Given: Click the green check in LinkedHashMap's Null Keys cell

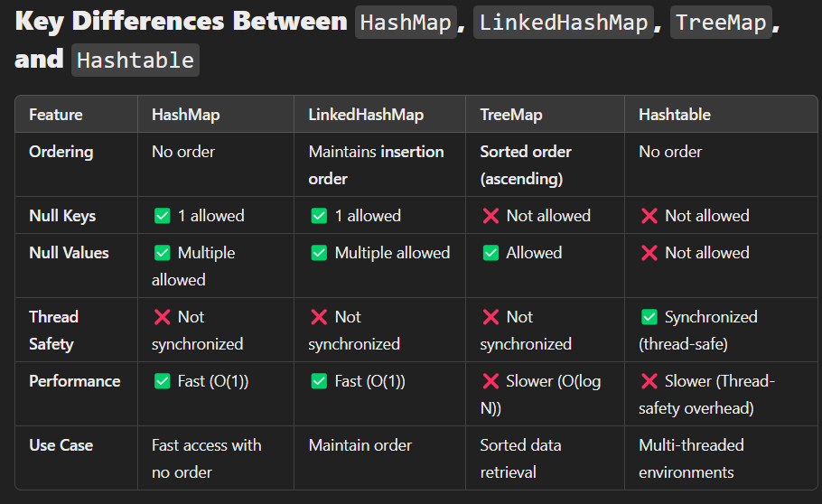Looking at the screenshot, I should (319, 216).
